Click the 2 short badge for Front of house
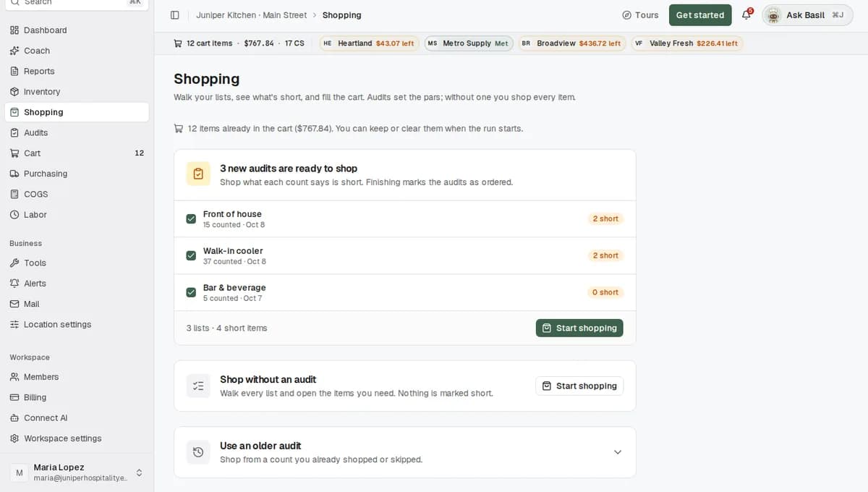868x492 pixels. point(605,219)
